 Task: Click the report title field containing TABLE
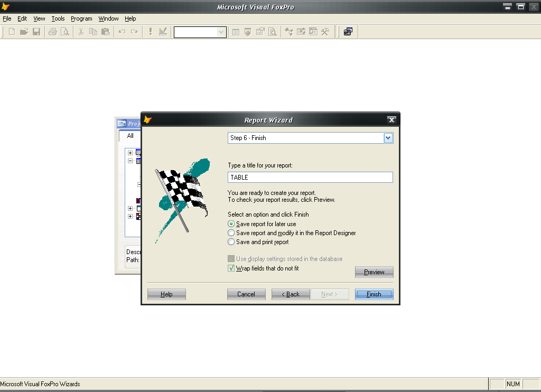310,178
